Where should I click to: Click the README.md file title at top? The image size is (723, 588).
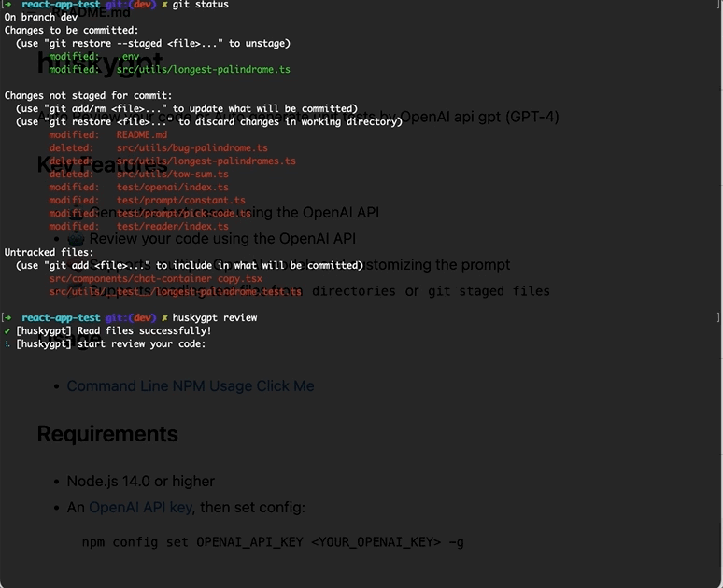[x=91, y=12]
